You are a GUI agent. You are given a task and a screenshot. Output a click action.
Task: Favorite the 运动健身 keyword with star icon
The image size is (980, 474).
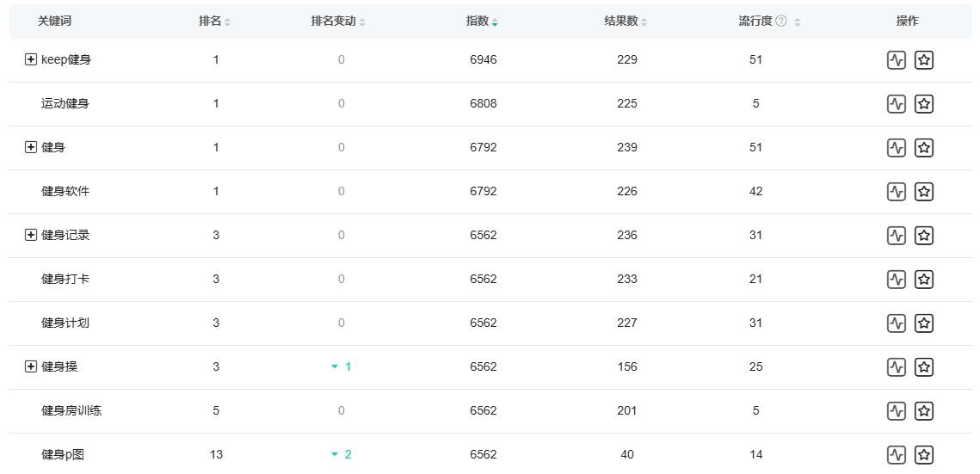click(x=924, y=104)
